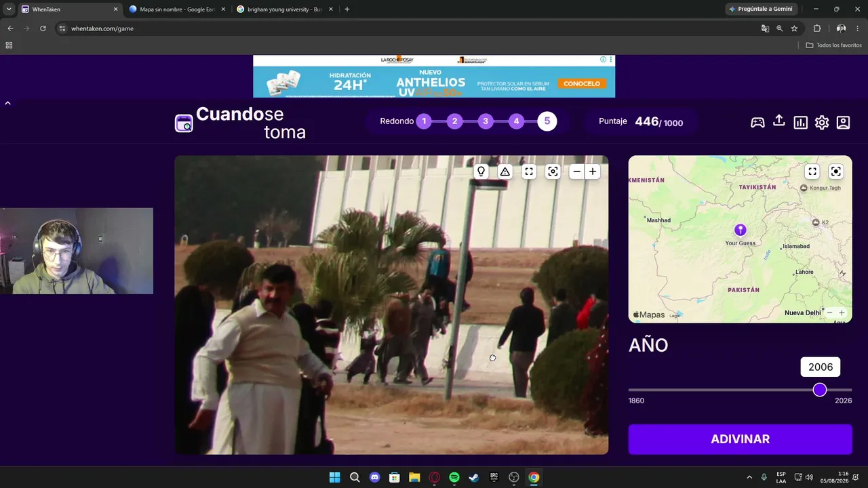
Task: Report the photo using the warning triangle icon
Action: point(505,171)
